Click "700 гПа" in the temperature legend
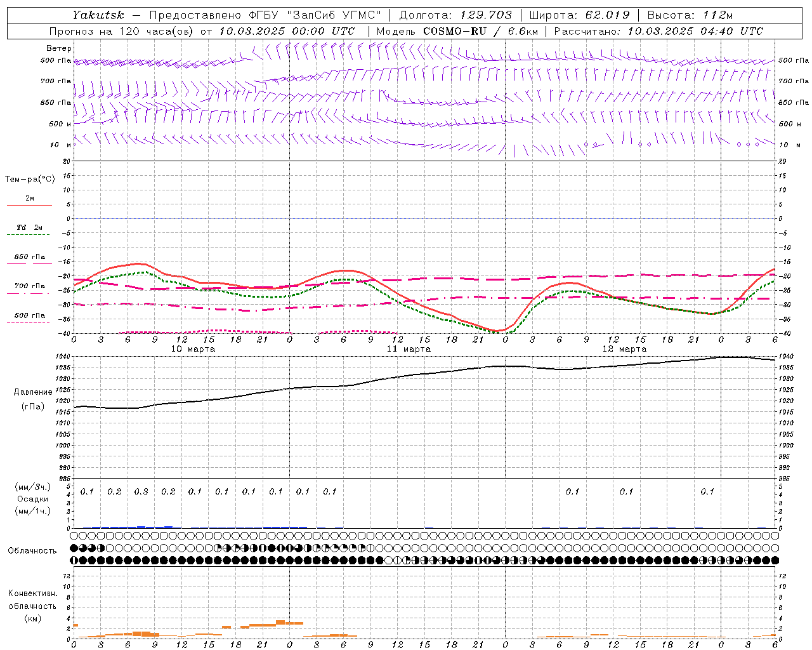The width and height of the screenshot is (812, 650). pyautogui.click(x=30, y=286)
